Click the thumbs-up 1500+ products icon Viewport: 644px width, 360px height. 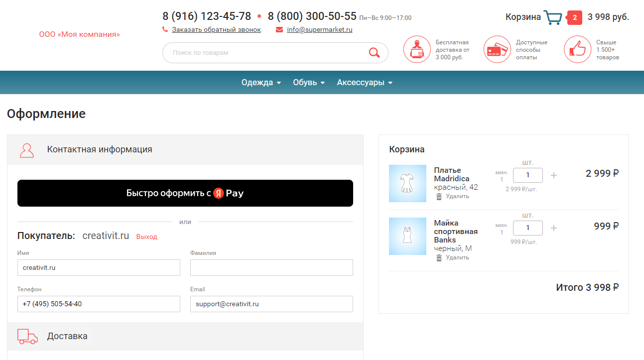click(x=577, y=49)
